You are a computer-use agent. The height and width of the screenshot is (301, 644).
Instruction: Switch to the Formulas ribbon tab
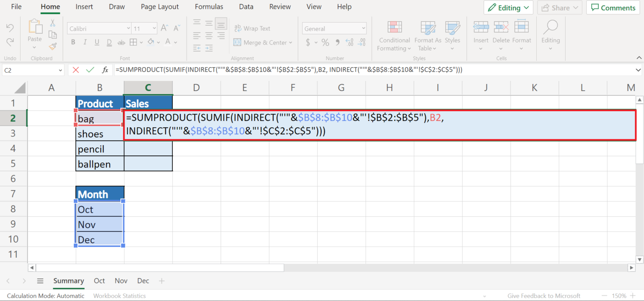click(x=209, y=7)
